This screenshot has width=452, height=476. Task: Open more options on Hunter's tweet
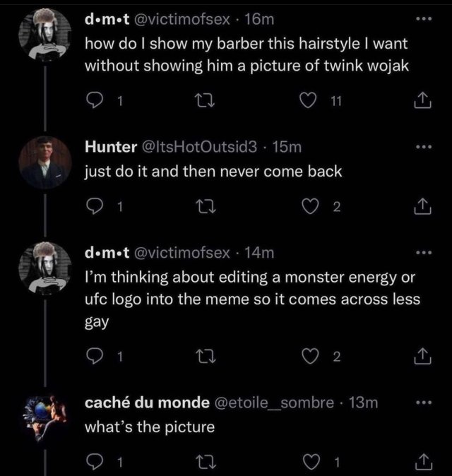(424, 147)
